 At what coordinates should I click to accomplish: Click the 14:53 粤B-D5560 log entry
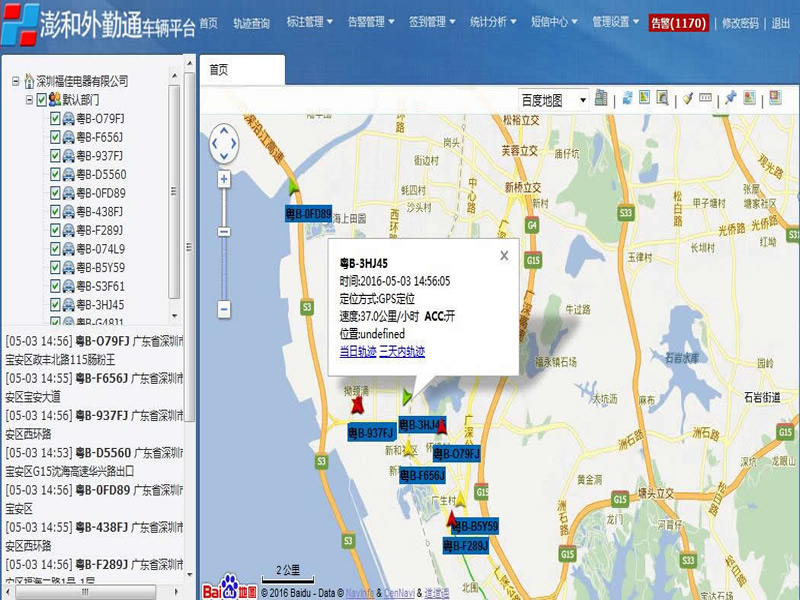click(94, 462)
